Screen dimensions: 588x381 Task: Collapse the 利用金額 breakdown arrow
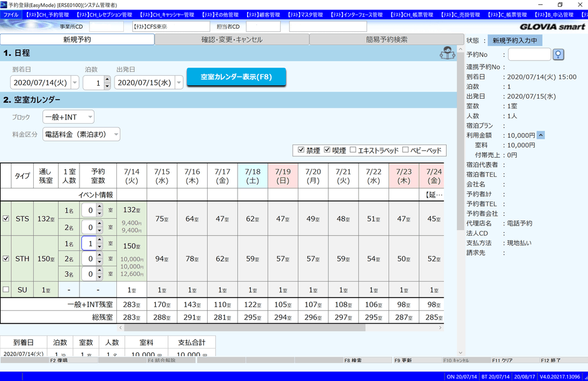(540, 135)
